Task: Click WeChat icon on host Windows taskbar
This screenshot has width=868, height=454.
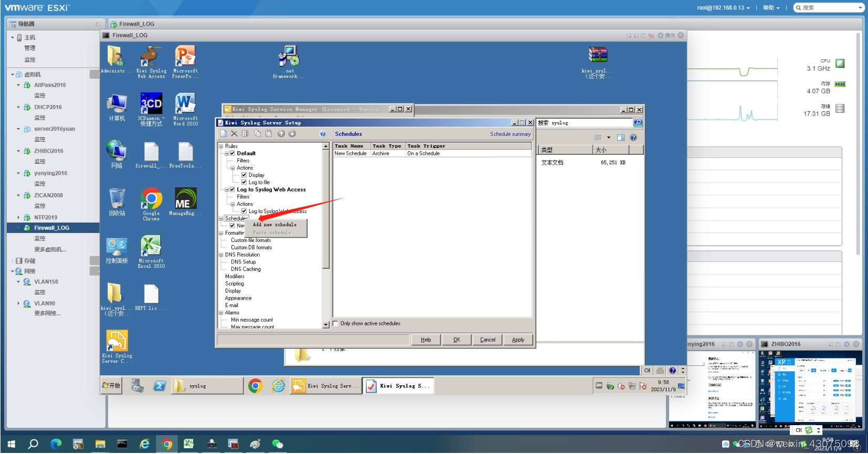Action: (x=278, y=444)
